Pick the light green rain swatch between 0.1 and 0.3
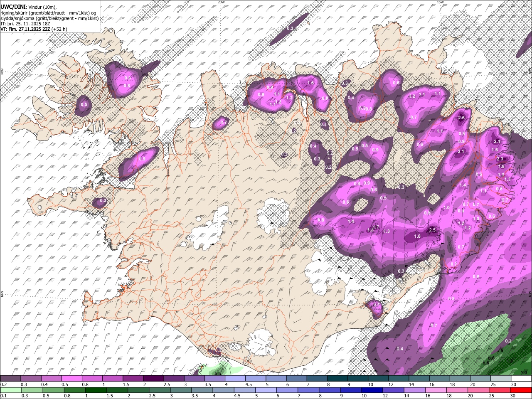The height and width of the screenshot is (399, 532). coord(10,390)
